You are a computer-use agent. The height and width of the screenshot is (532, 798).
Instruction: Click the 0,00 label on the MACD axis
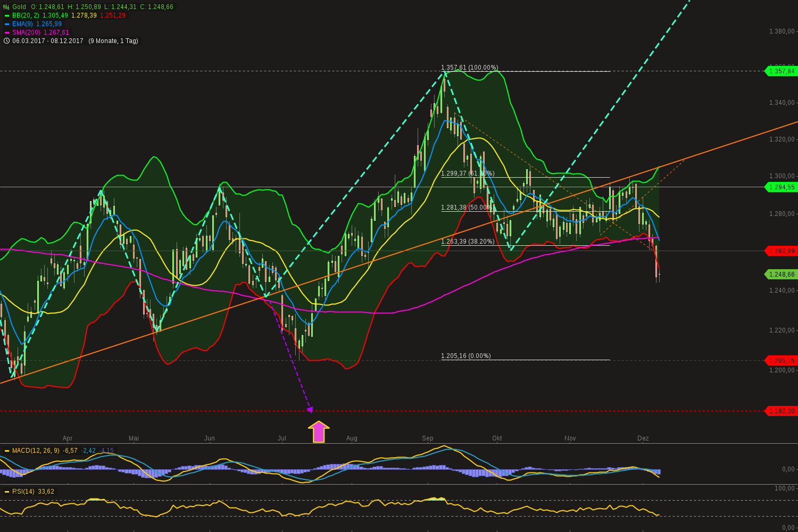click(x=788, y=469)
